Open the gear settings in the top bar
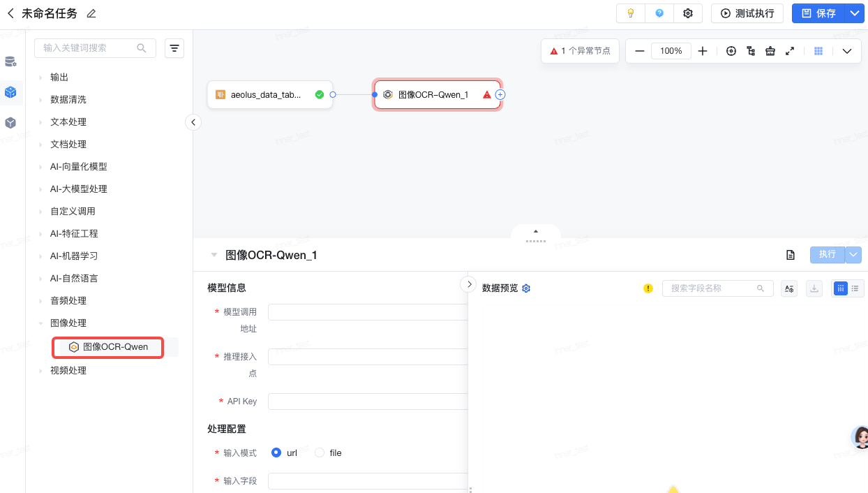Image resolution: width=868 pixels, height=493 pixels. 688,13
